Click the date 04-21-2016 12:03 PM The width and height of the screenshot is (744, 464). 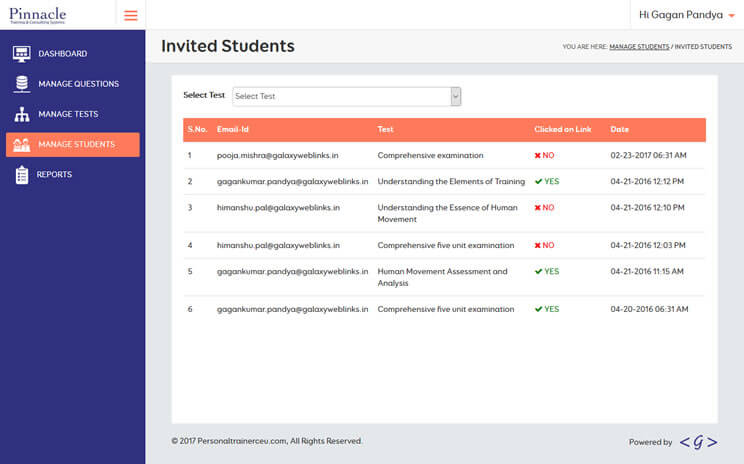pos(648,245)
